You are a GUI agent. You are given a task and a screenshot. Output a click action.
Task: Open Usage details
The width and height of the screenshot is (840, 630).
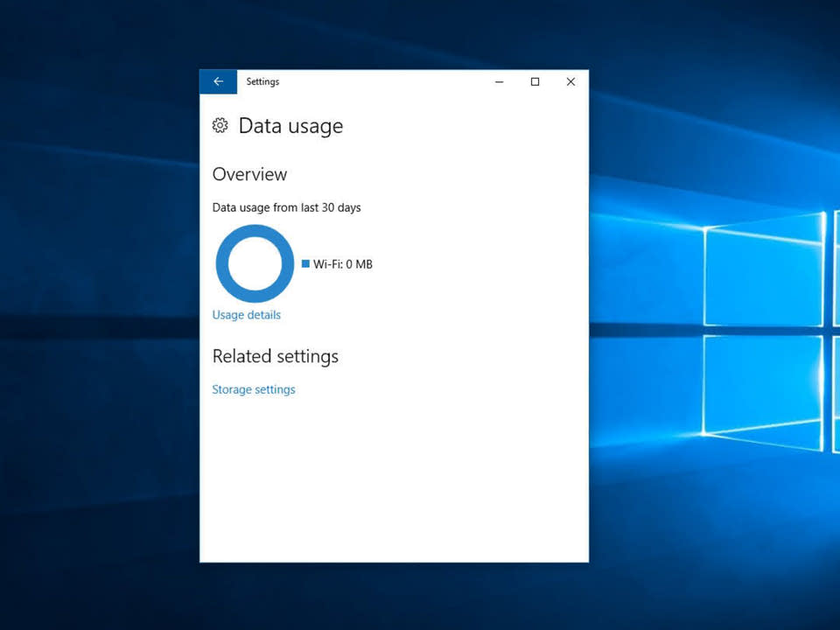click(246, 315)
